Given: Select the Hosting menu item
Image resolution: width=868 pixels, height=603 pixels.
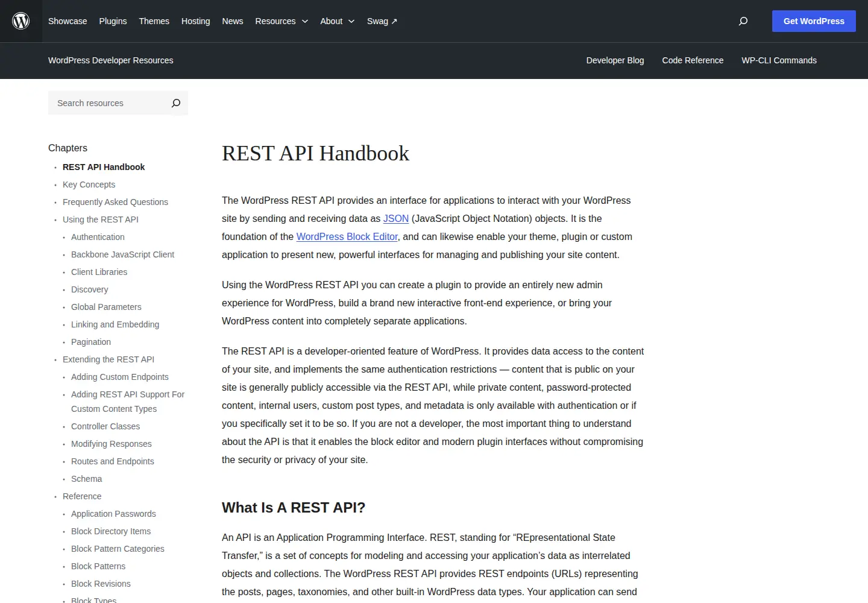Looking at the screenshot, I should click(196, 21).
